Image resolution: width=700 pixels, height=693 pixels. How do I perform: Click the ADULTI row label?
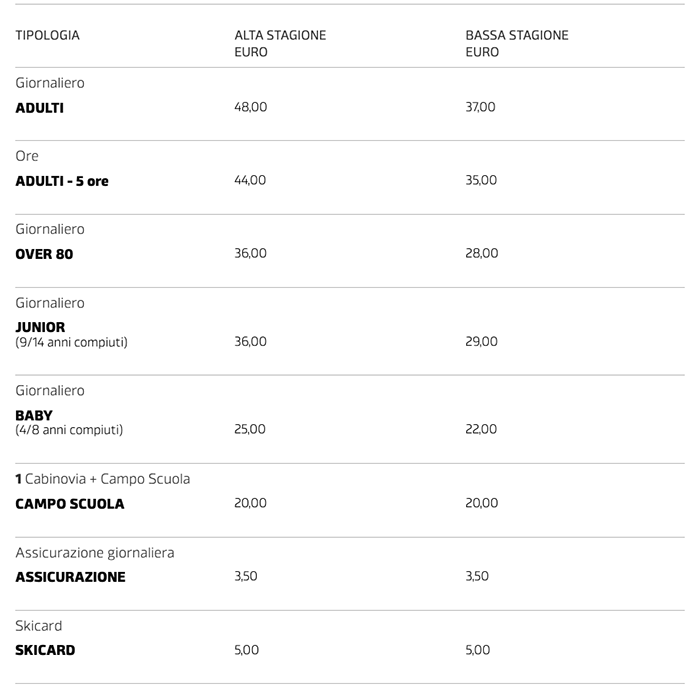tap(39, 107)
